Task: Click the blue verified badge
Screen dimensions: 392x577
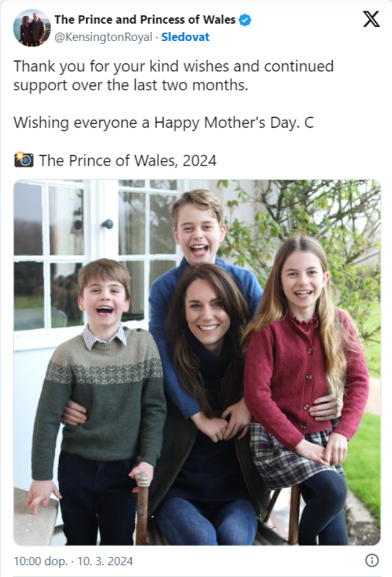Action: pos(245,20)
